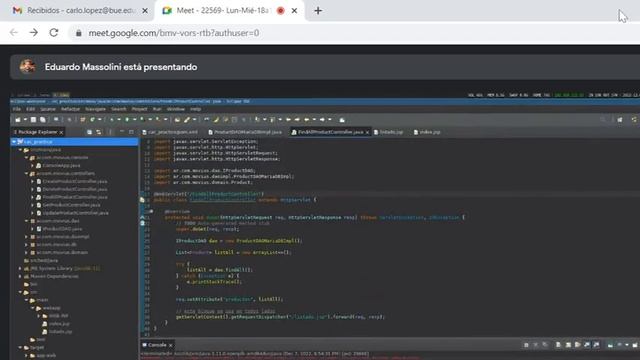Click the lock site-info icon
This screenshot has height=360, width=640.
[79, 33]
